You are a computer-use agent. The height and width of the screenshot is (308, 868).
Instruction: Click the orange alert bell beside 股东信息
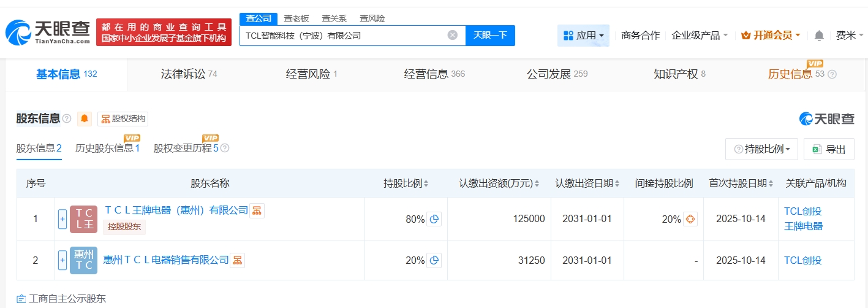pos(85,118)
